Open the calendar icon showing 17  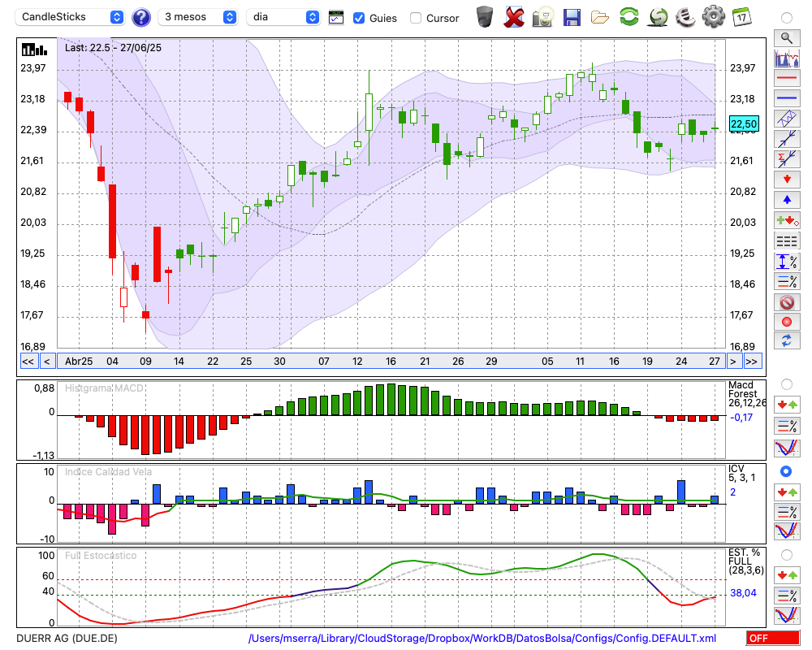point(741,17)
